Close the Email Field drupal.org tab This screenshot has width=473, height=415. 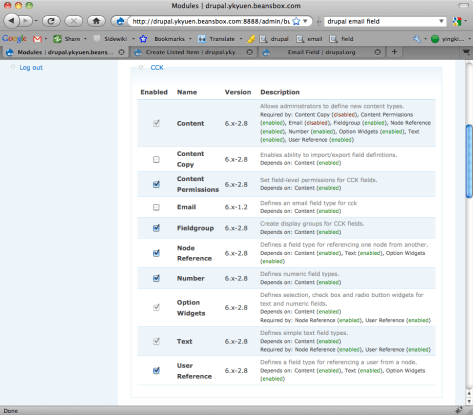[377, 52]
